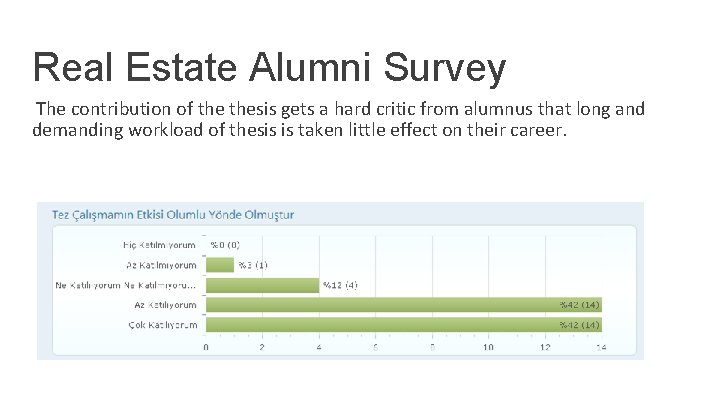Click the x-axis tick labeled 2

262,348
